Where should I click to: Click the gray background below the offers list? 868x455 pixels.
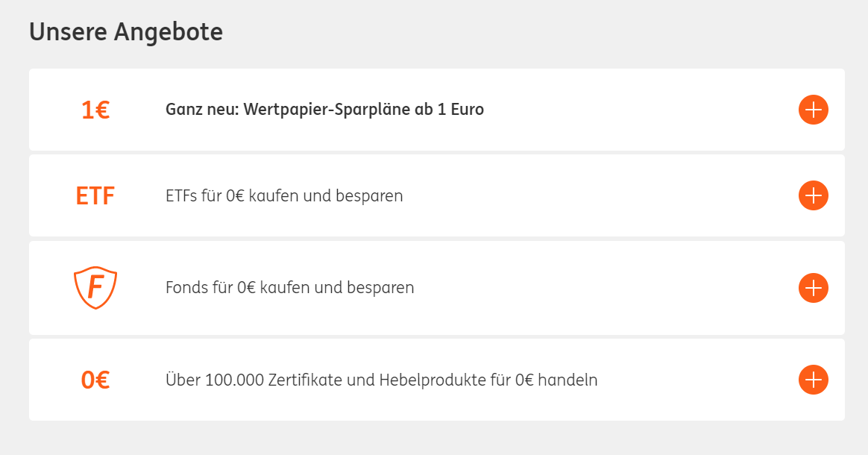pos(433,439)
